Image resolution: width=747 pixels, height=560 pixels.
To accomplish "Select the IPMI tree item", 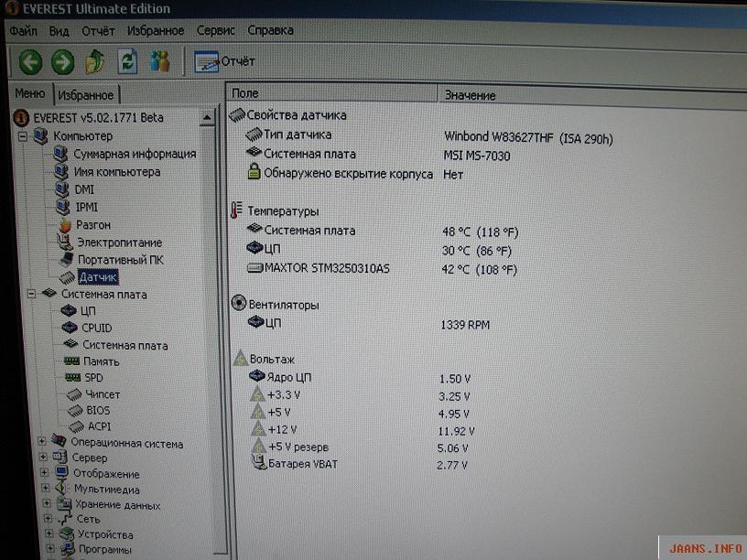I will click(x=86, y=207).
